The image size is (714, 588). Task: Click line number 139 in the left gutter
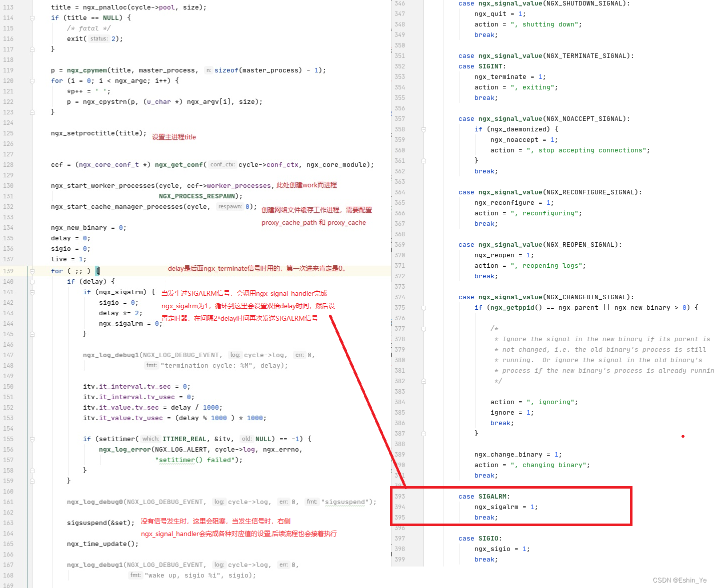tap(8, 271)
